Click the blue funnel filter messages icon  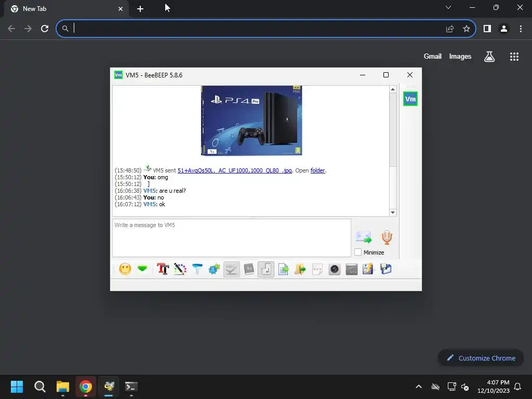click(197, 269)
